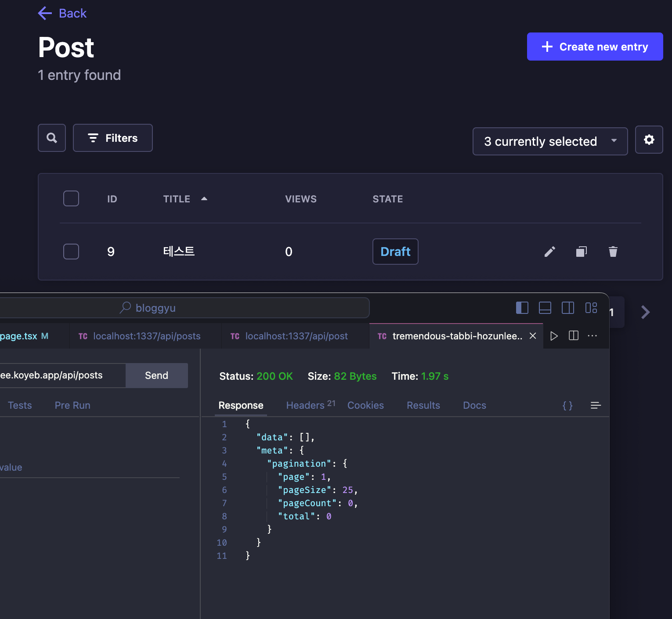Edit entry 9 with pencil icon
This screenshot has width=672, height=619.
pyautogui.click(x=550, y=252)
